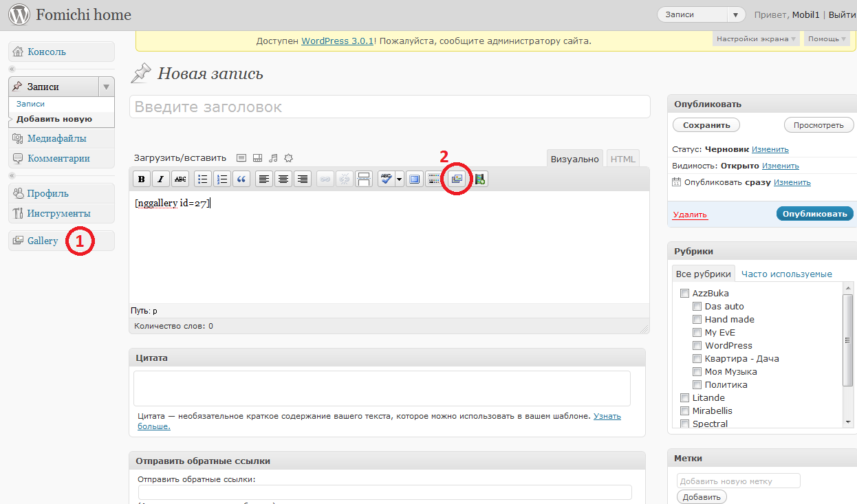Screen dimensions: 857x504
Task: Check the Mirabellis category
Action: (x=684, y=410)
